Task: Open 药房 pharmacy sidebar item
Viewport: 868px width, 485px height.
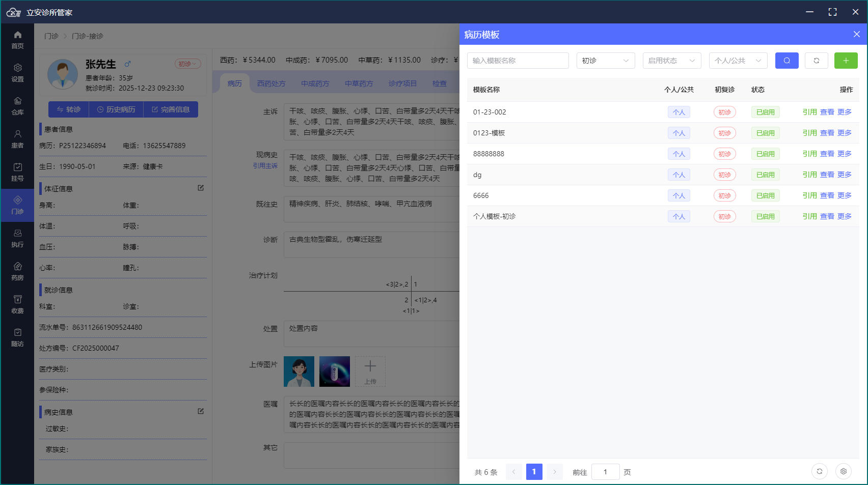Action: point(17,271)
